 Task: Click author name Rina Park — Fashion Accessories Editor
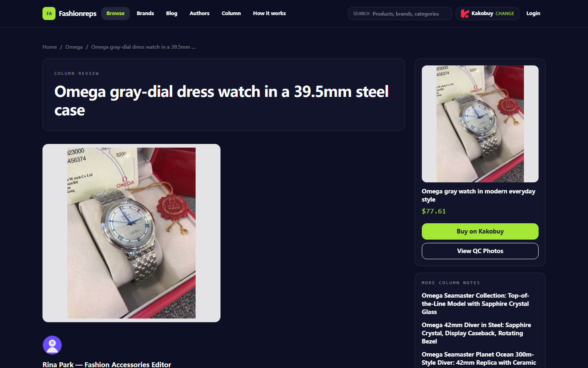coord(107,364)
